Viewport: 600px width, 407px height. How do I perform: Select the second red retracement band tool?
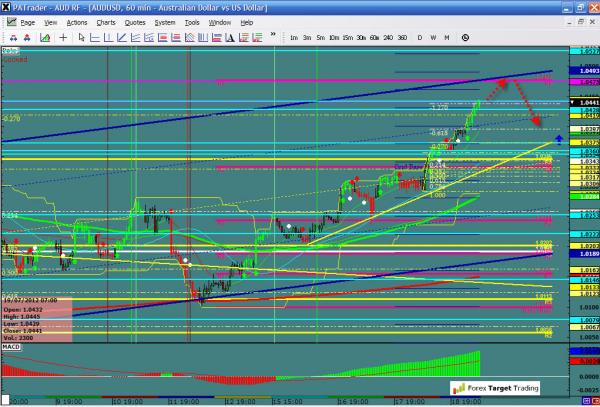[x=176, y=37]
